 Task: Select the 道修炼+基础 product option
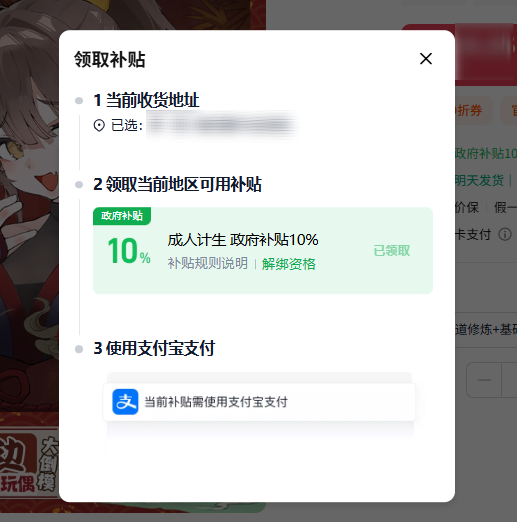click(x=486, y=330)
